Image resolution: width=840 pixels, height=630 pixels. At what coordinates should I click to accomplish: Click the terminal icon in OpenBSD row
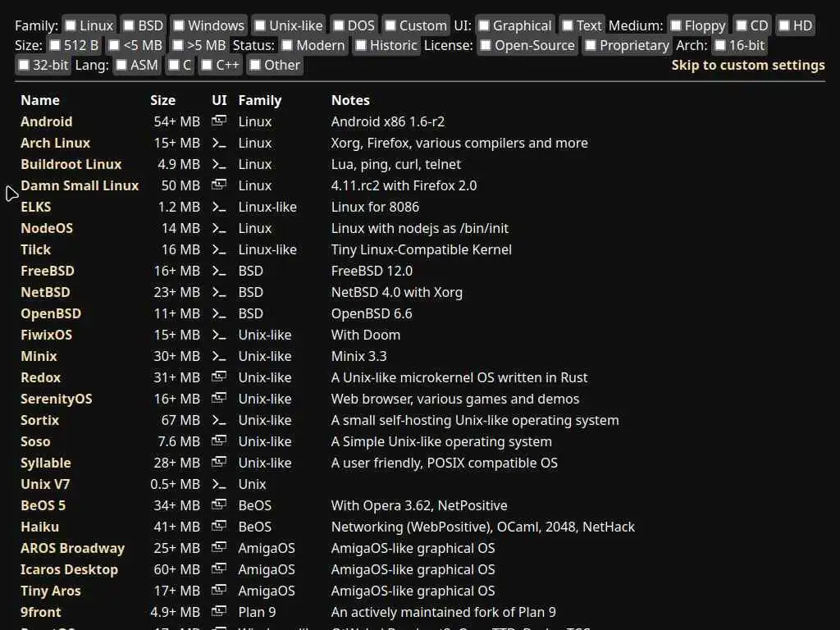click(218, 313)
